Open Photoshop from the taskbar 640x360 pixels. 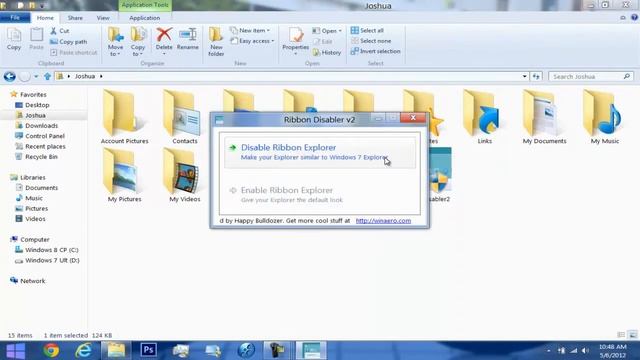pyautogui.click(x=148, y=350)
